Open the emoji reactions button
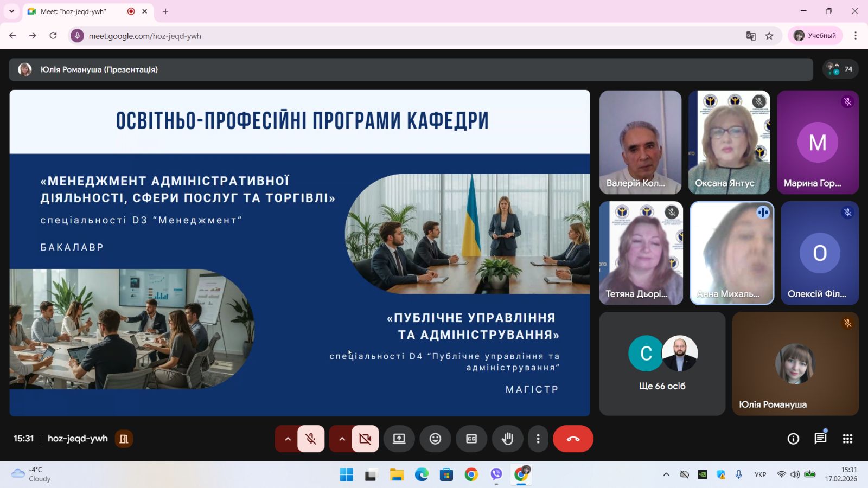Viewport: 868px width, 488px height. (435, 439)
